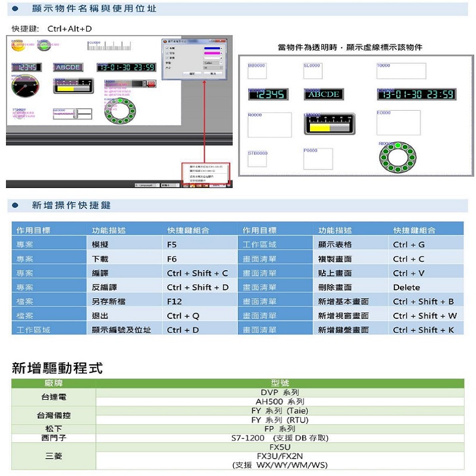Click the 'AH500 系列' model cell
476x476 pixels.
280,402
